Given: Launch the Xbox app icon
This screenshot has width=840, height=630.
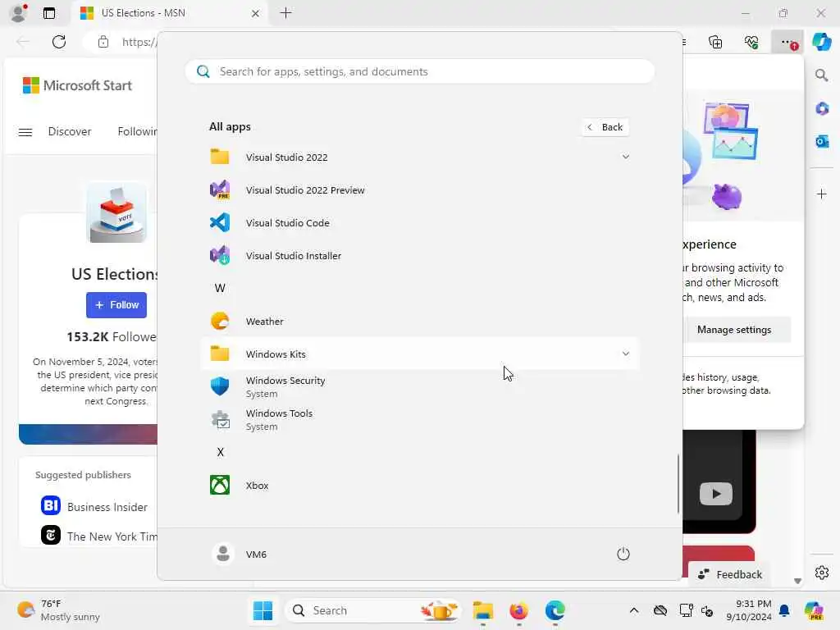Looking at the screenshot, I should coord(220,486).
